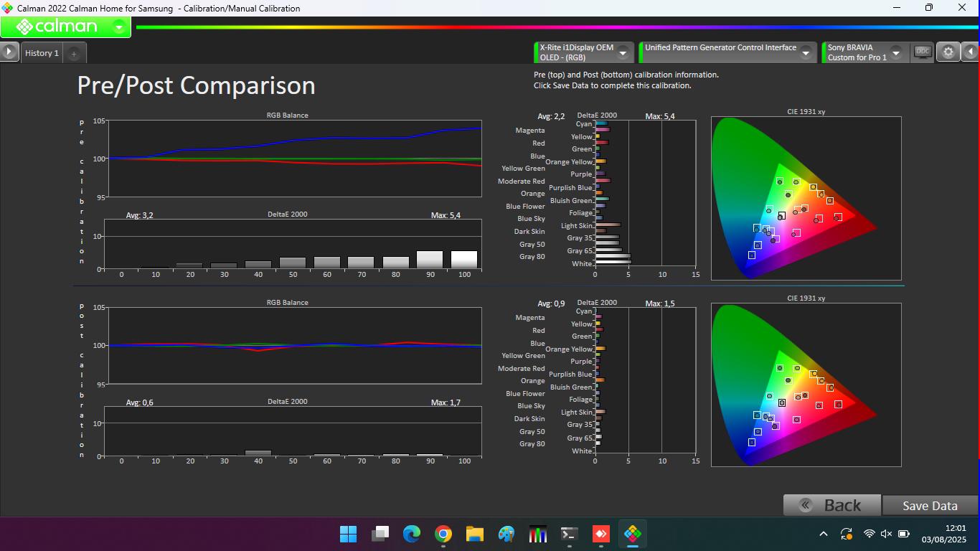The height and width of the screenshot is (551, 980).
Task: Click the Sony BRAVIA Custom for Pro 1 label
Action: click(x=857, y=52)
